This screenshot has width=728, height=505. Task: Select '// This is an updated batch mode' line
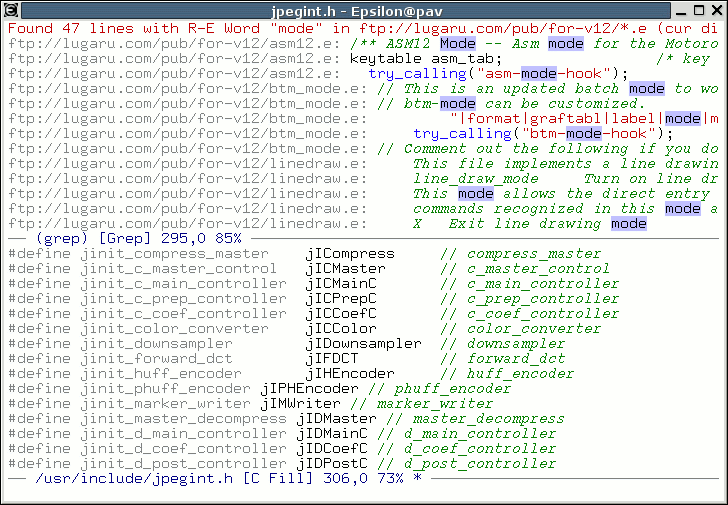point(363,89)
